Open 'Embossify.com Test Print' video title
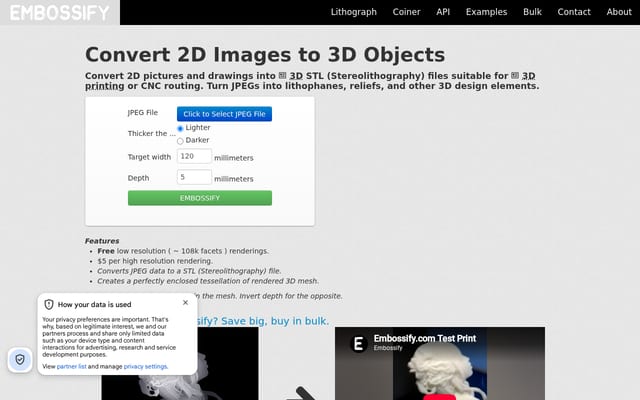 click(x=424, y=338)
